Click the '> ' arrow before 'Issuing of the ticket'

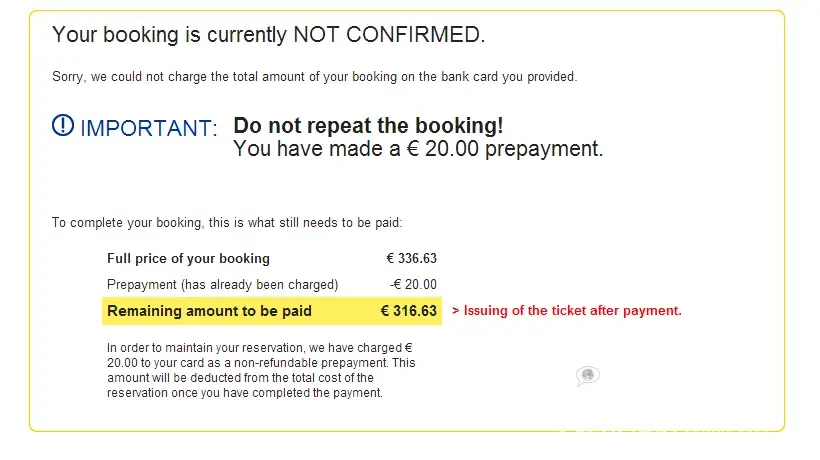pos(456,311)
